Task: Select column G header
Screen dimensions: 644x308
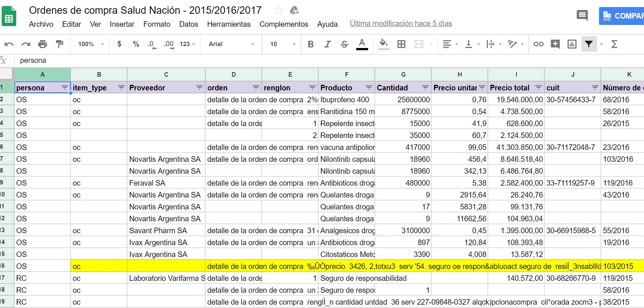Action: 403,74
